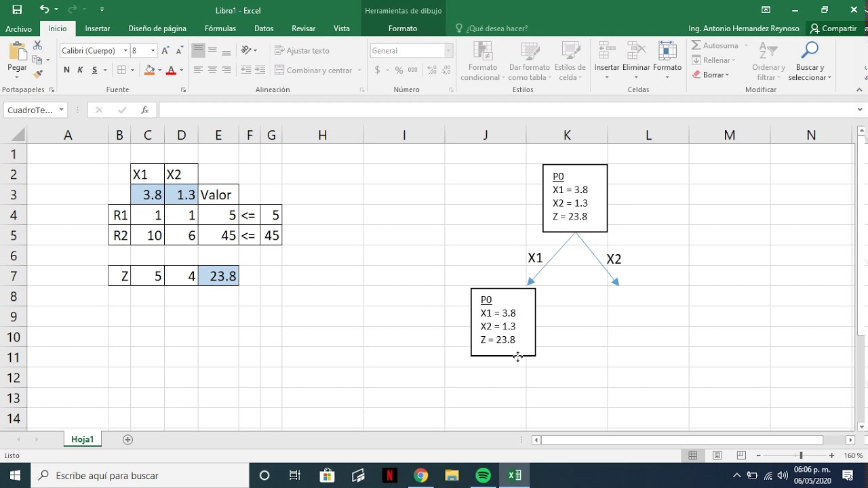Expand the formula bar
Screen dimensions: 868x488
click(861, 110)
